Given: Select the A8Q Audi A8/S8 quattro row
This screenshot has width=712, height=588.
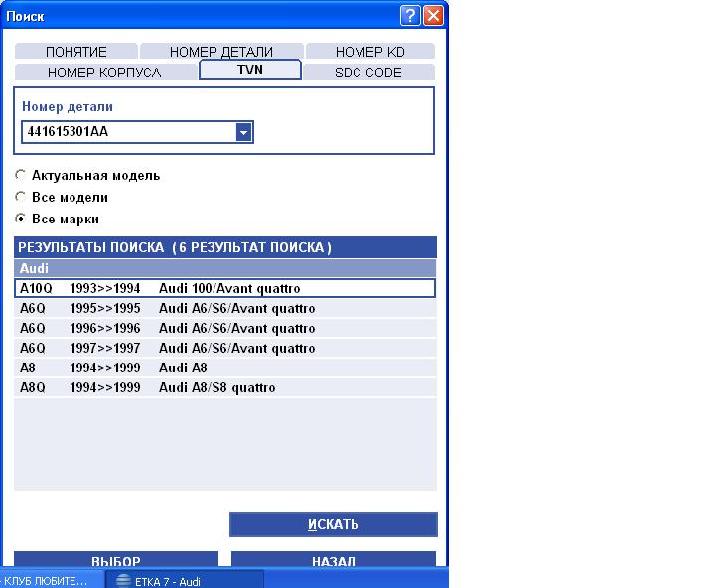Looking at the screenshot, I should (226, 387).
